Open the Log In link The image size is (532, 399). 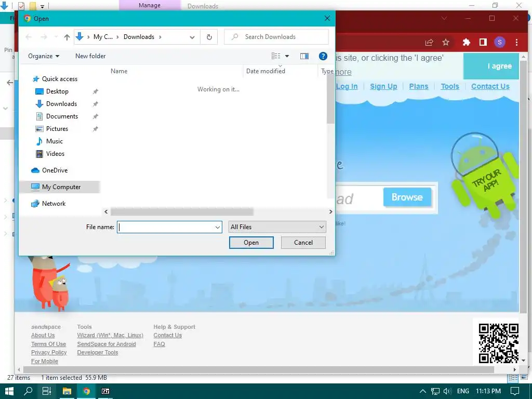click(x=347, y=87)
